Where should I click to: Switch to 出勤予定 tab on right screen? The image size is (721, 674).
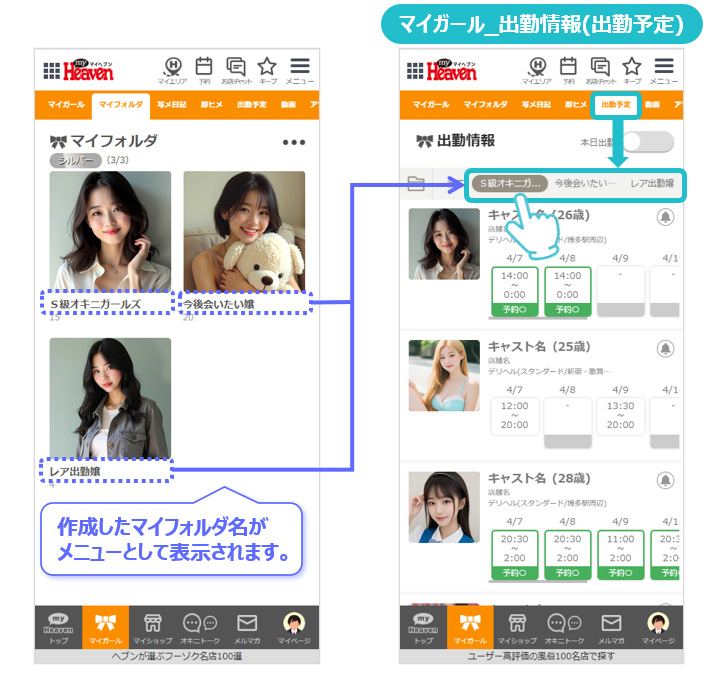[614, 104]
